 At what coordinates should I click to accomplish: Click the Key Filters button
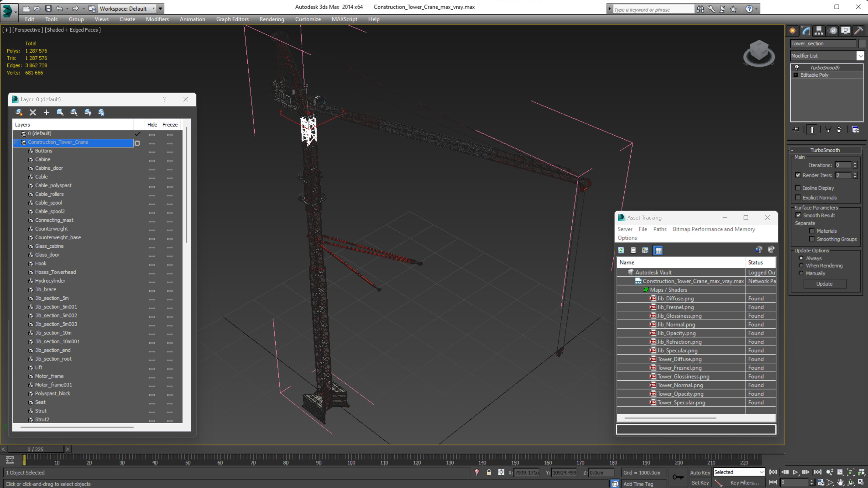(x=745, y=483)
